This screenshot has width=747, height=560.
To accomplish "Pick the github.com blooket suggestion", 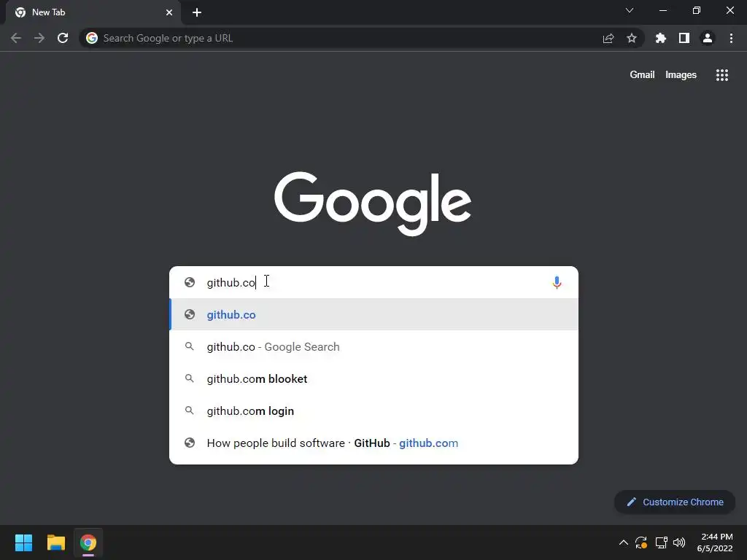I will pyautogui.click(x=374, y=378).
